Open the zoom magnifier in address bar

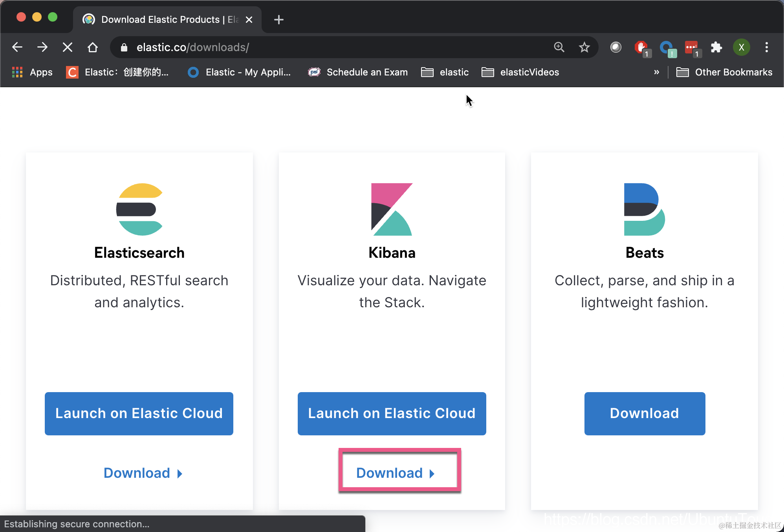559,48
